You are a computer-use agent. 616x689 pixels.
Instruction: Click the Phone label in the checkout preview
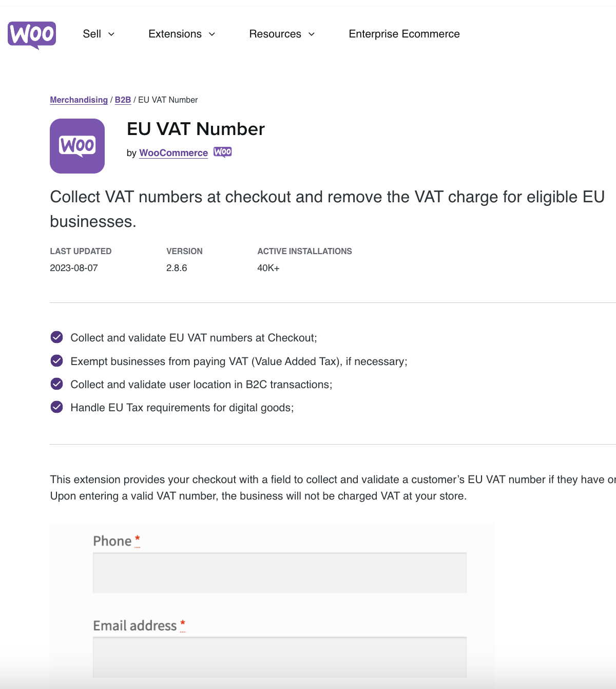[112, 541]
